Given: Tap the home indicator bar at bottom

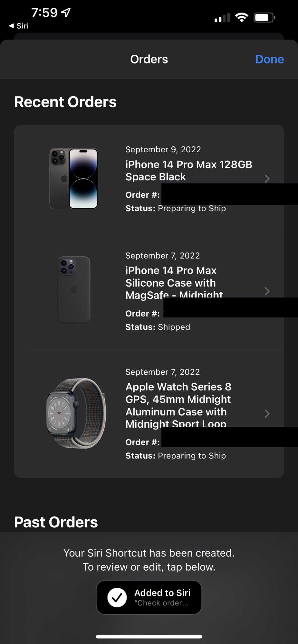Looking at the screenshot, I should click(x=149, y=637).
